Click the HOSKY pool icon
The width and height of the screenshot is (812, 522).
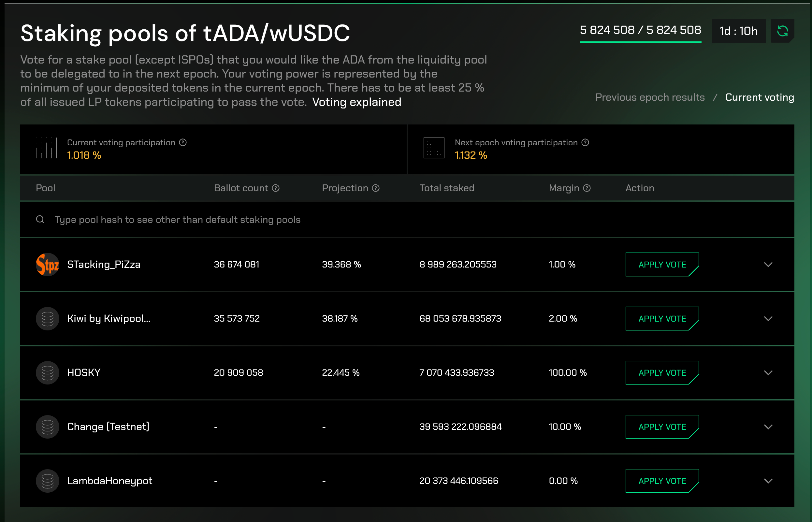click(48, 372)
